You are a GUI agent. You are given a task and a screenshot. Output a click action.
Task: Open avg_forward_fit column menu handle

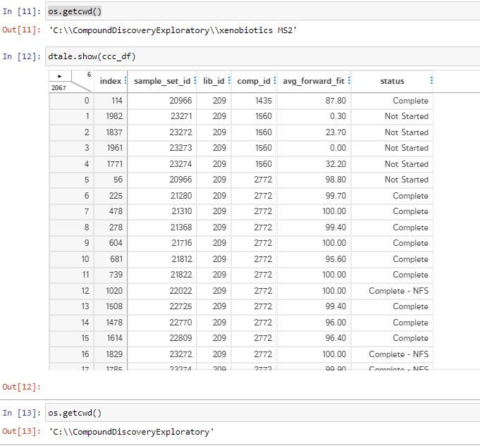pyautogui.click(x=349, y=80)
